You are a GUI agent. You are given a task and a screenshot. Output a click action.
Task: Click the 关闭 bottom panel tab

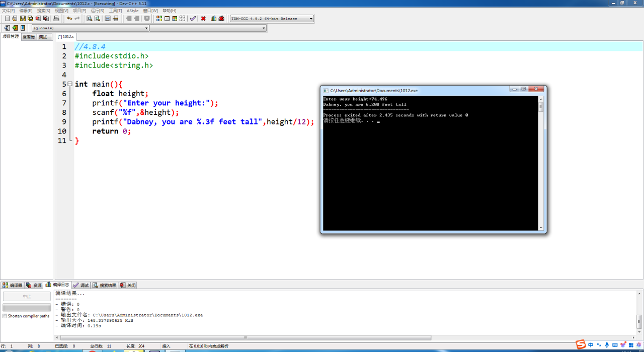click(x=128, y=285)
